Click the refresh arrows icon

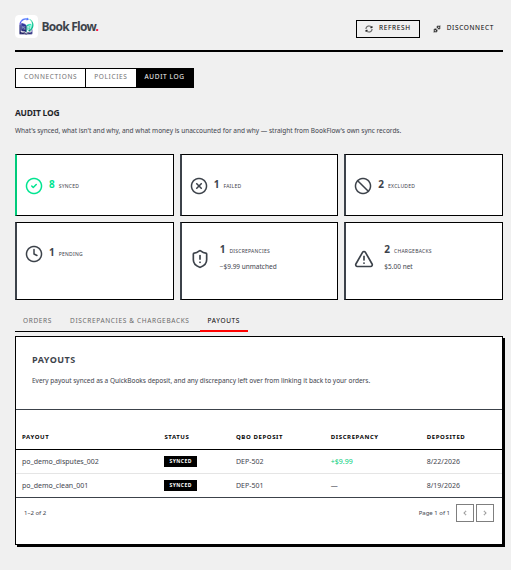click(x=369, y=29)
